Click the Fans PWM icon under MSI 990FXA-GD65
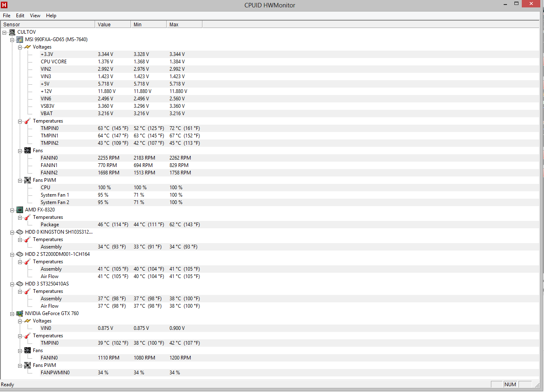The width and height of the screenshot is (544, 392). point(28,180)
